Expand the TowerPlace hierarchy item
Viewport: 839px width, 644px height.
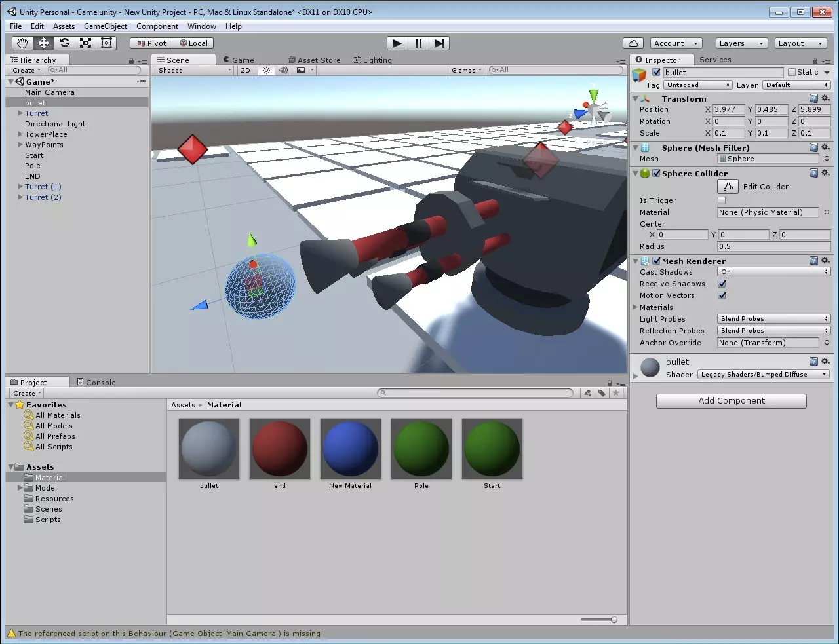coord(20,134)
